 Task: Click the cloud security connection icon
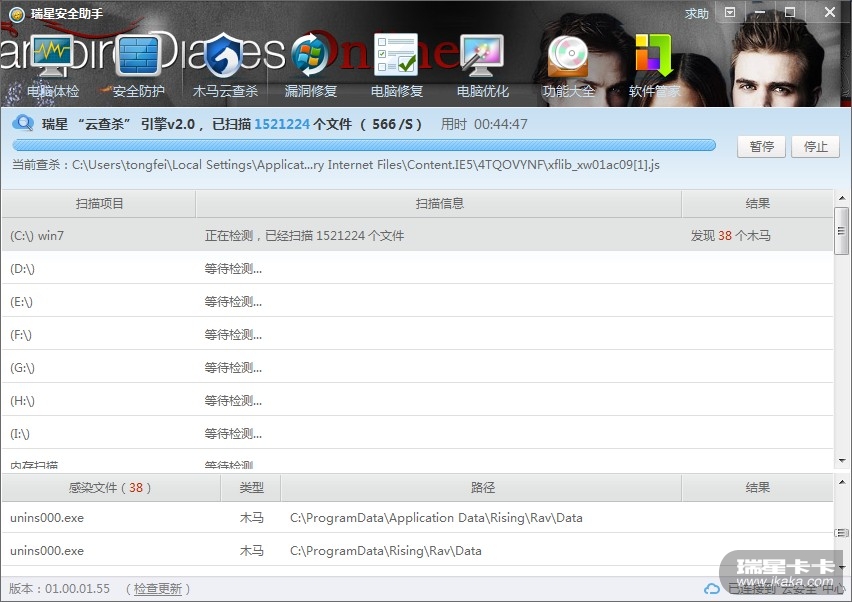pos(712,589)
